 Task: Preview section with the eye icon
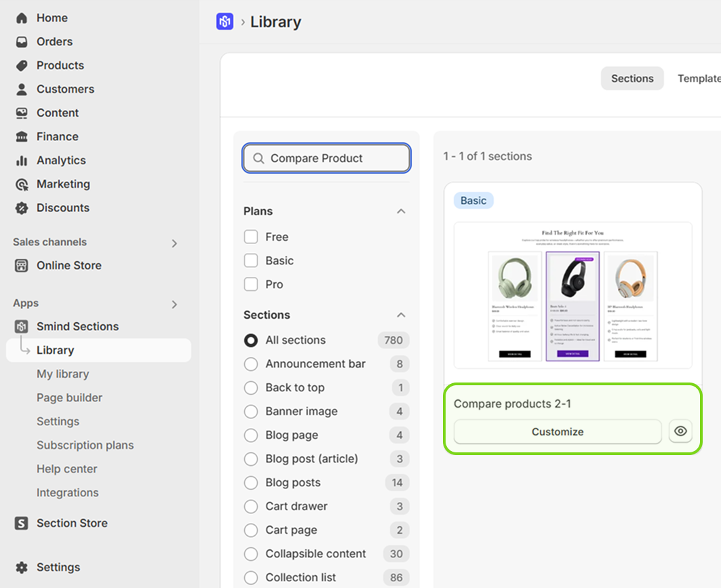click(680, 431)
